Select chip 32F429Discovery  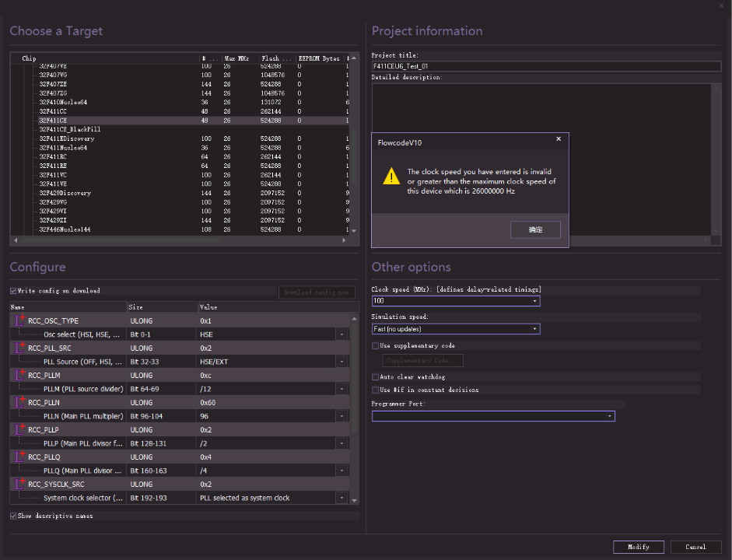65,193
